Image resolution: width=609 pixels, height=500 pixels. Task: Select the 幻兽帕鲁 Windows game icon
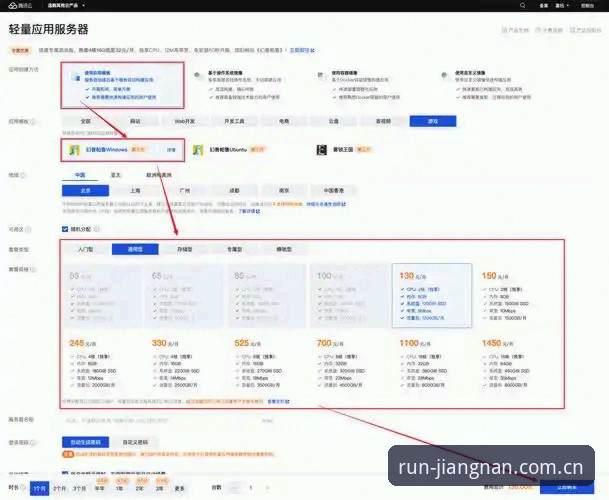pyautogui.click(x=74, y=150)
